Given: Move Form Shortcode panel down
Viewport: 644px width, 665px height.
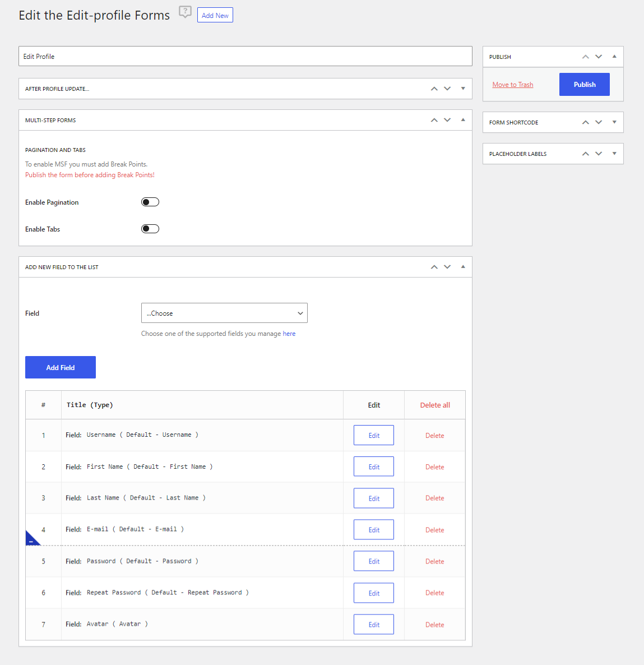Looking at the screenshot, I should coord(599,122).
